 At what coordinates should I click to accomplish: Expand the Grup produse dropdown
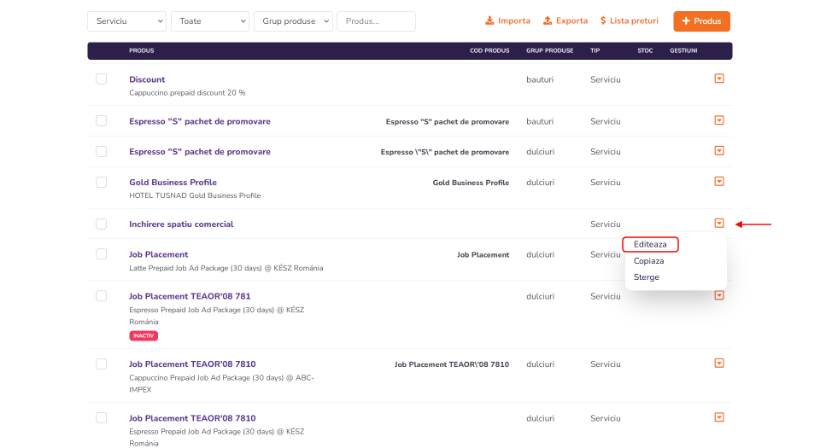293,21
